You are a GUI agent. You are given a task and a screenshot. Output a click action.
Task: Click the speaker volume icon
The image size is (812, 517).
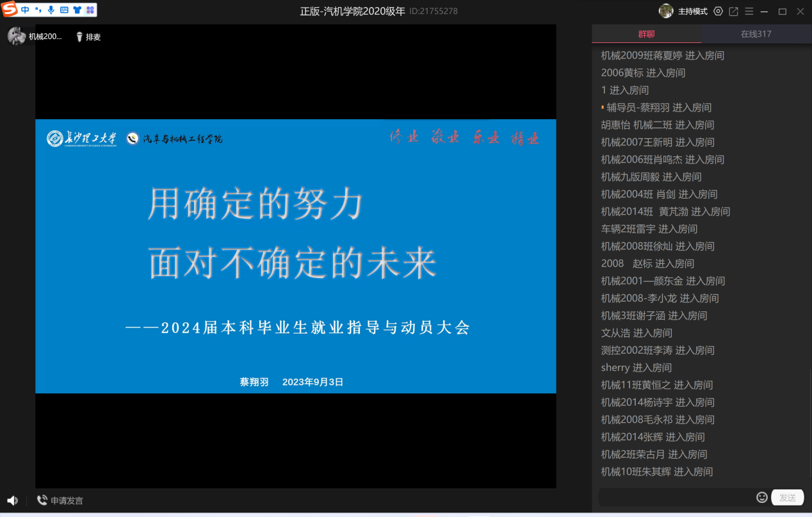coord(12,500)
